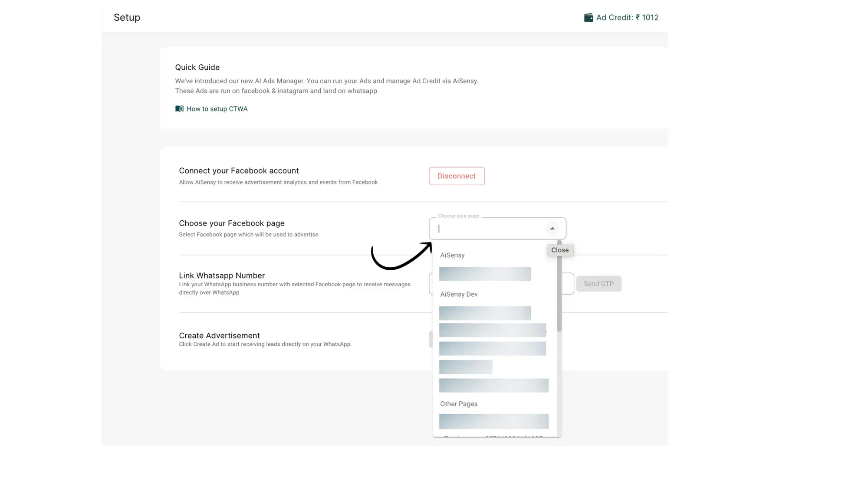
Task: Choose the blurred entry directly above Other Pages
Action: pyautogui.click(x=494, y=386)
